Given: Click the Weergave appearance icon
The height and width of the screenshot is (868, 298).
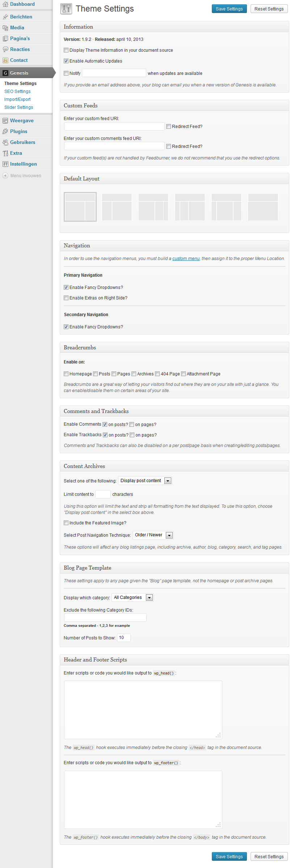Looking at the screenshot, I should (5, 121).
